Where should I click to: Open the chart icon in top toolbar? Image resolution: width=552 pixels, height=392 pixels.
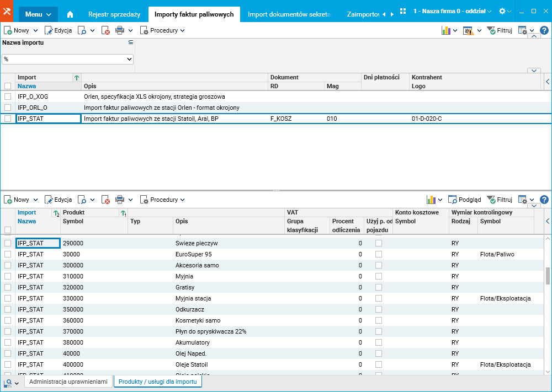point(446,31)
